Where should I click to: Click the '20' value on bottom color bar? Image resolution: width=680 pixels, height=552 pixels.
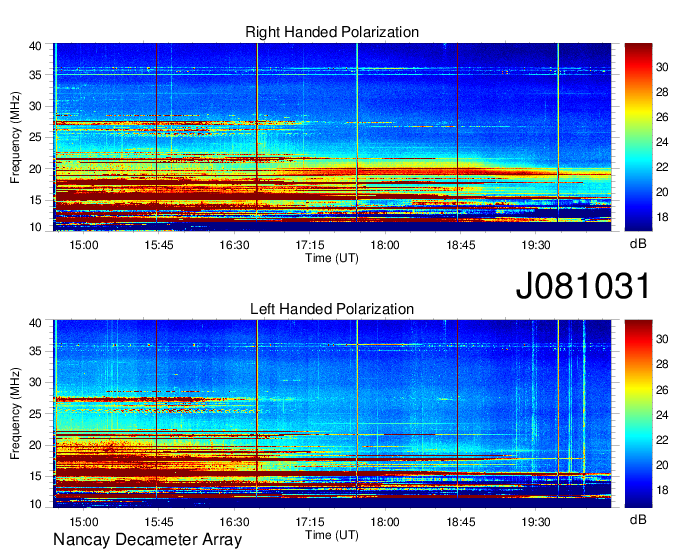click(x=662, y=465)
